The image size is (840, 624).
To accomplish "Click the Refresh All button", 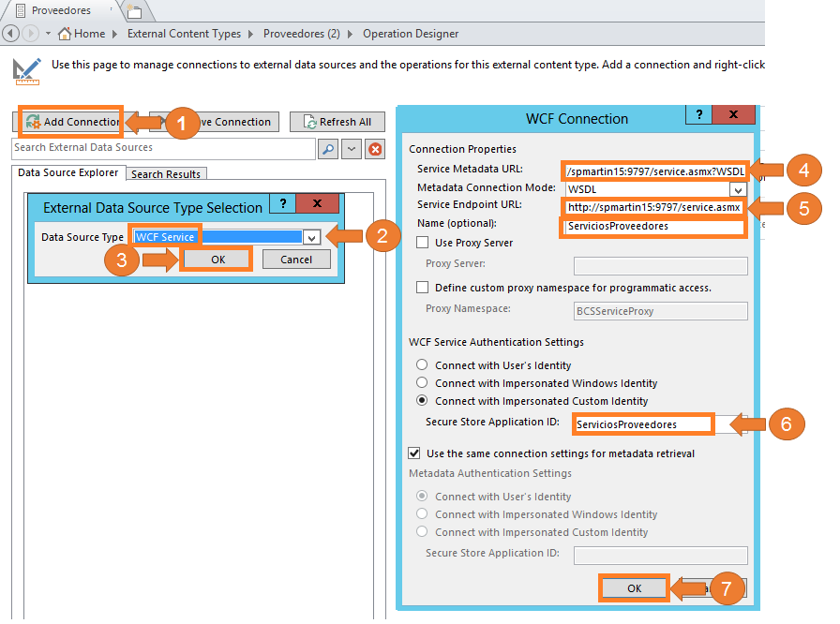I will 337,122.
